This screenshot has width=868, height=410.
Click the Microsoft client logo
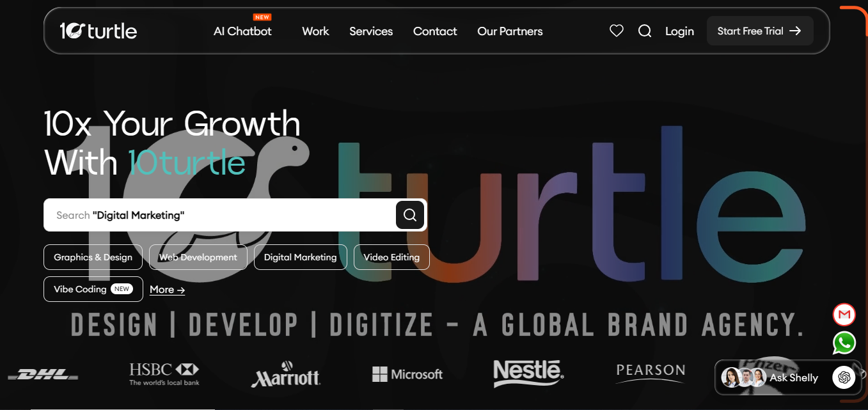407,374
